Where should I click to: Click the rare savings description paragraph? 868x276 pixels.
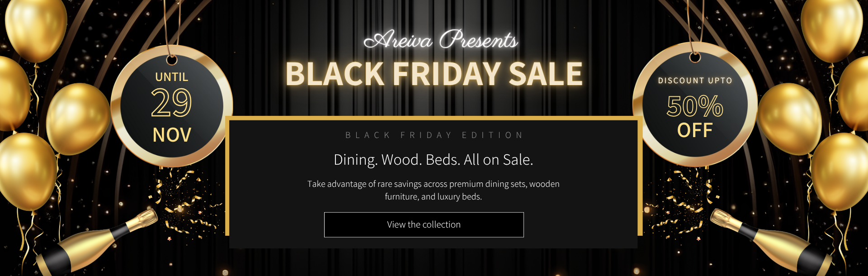[x=433, y=190]
